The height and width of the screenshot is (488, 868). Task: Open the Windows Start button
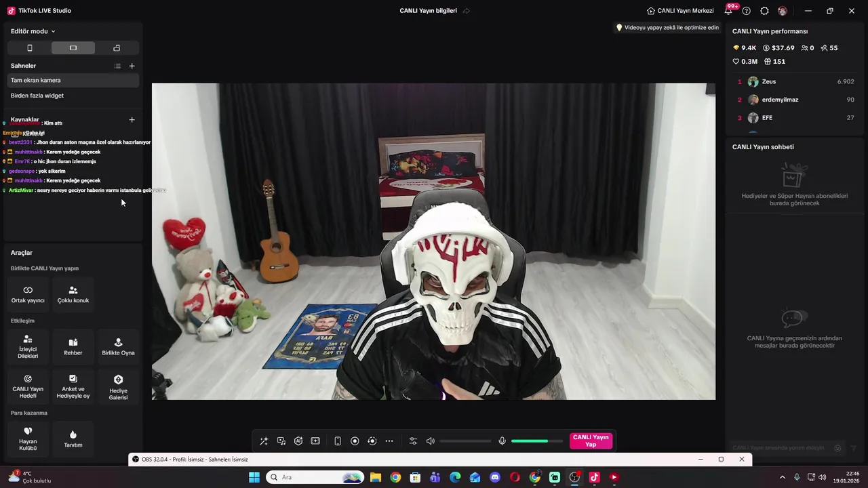pos(254,477)
